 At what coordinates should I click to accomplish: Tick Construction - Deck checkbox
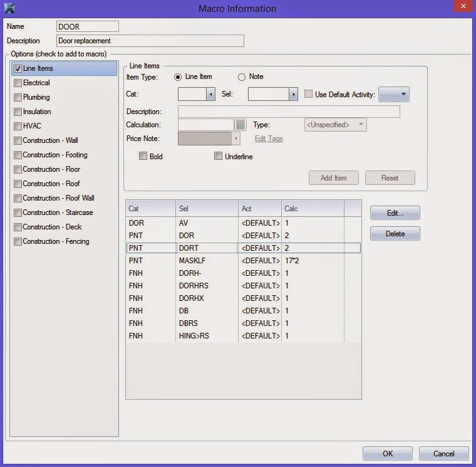pos(18,227)
